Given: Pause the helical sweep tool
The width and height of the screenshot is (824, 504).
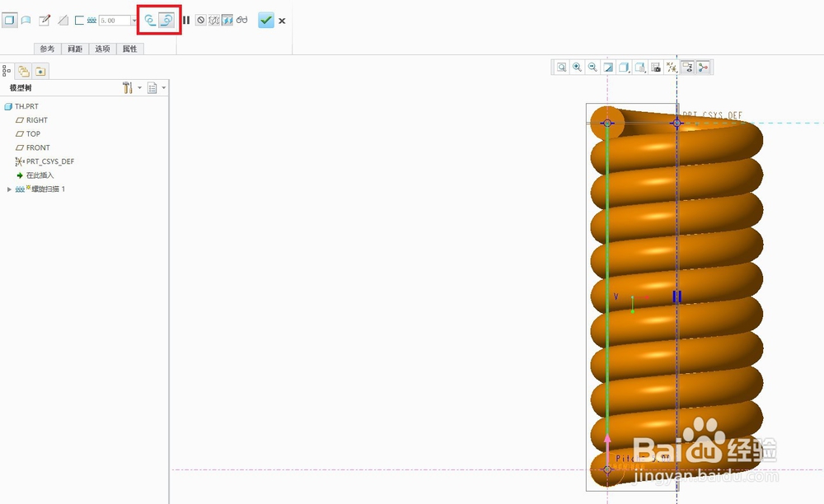Looking at the screenshot, I should (186, 21).
